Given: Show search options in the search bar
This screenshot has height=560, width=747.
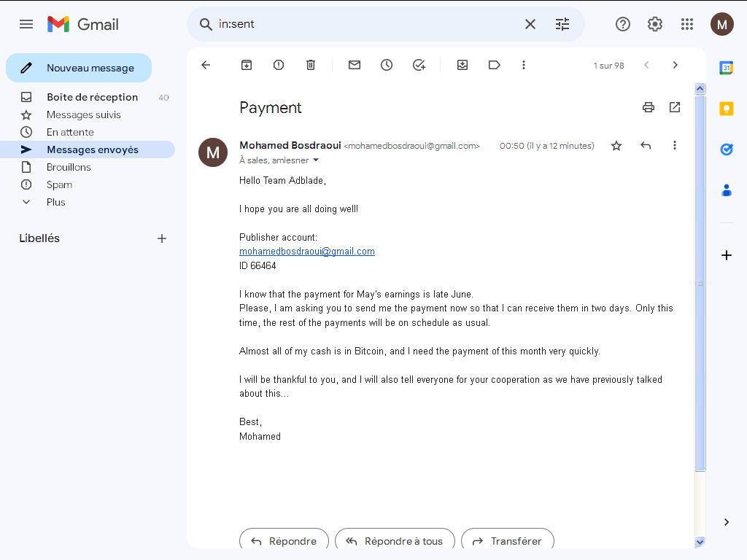Looking at the screenshot, I should pos(562,24).
